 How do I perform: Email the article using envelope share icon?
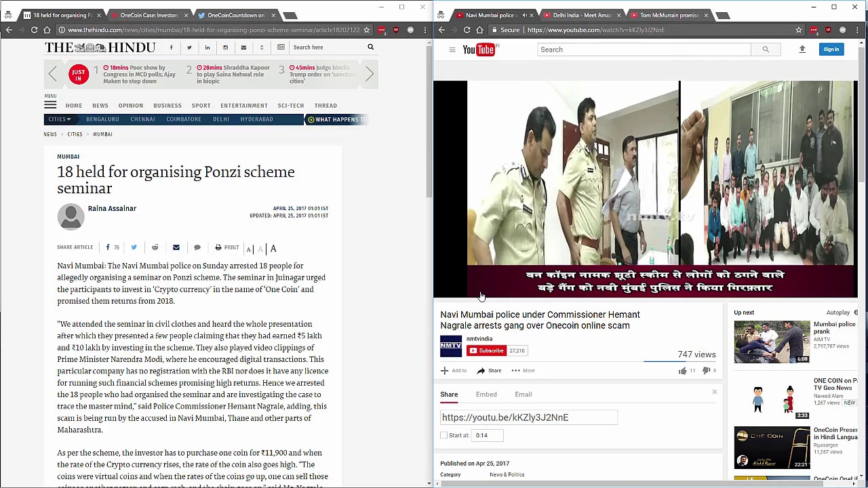point(176,247)
